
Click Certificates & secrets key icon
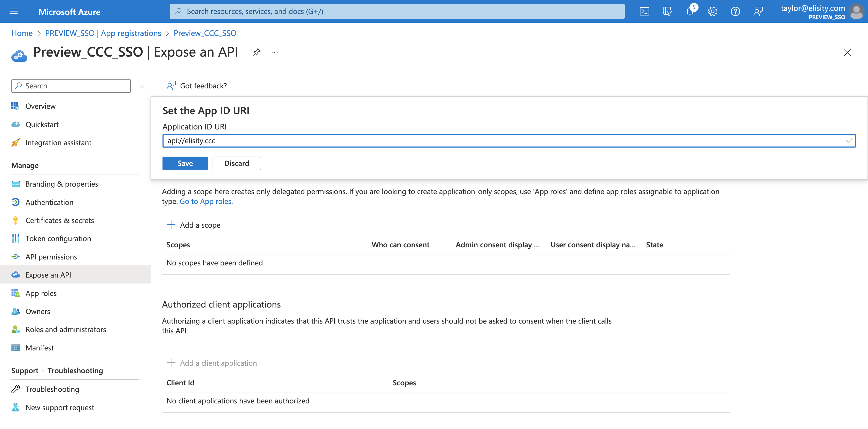(x=16, y=220)
